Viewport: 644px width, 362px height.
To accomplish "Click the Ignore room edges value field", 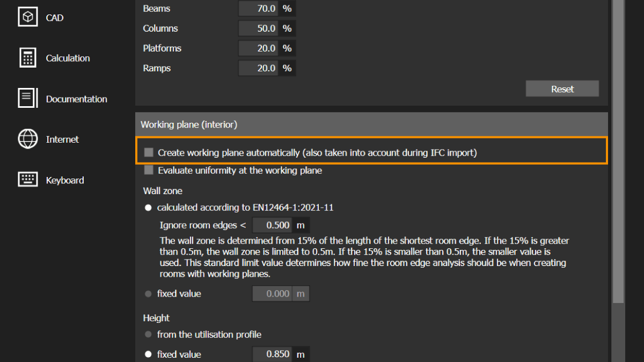I will [273, 225].
